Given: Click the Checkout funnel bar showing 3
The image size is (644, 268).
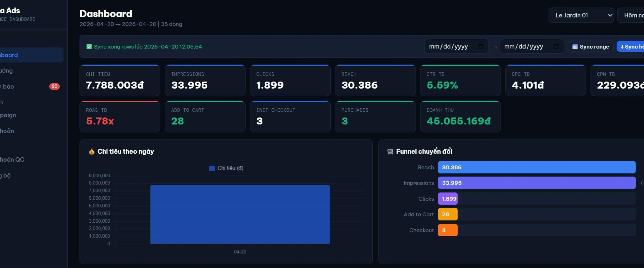Looking at the screenshot, I should click(x=448, y=230).
